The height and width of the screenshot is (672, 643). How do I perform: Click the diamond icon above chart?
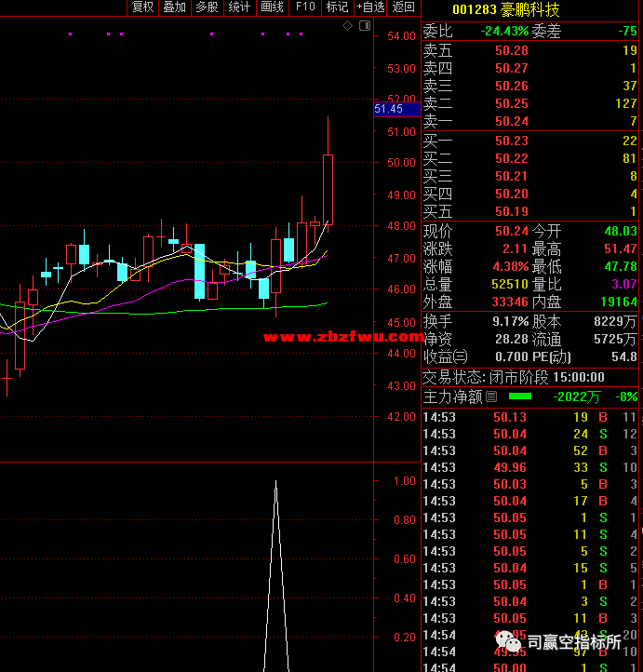(x=347, y=26)
